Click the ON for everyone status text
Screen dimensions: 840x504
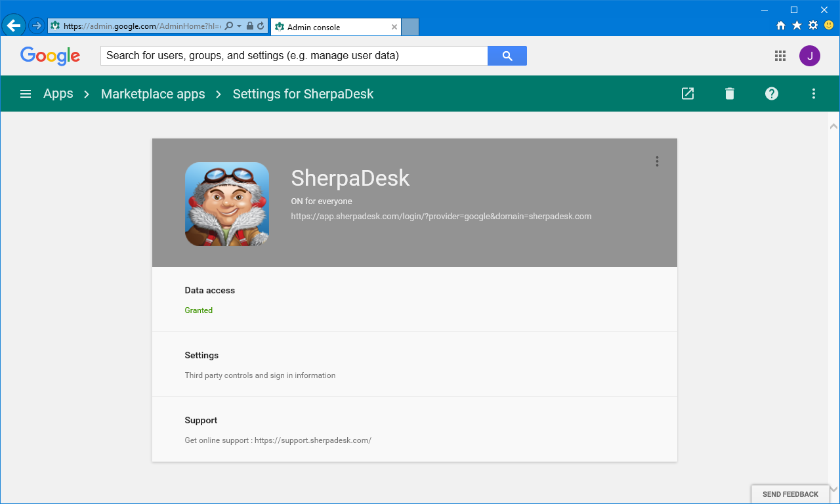click(x=322, y=201)
